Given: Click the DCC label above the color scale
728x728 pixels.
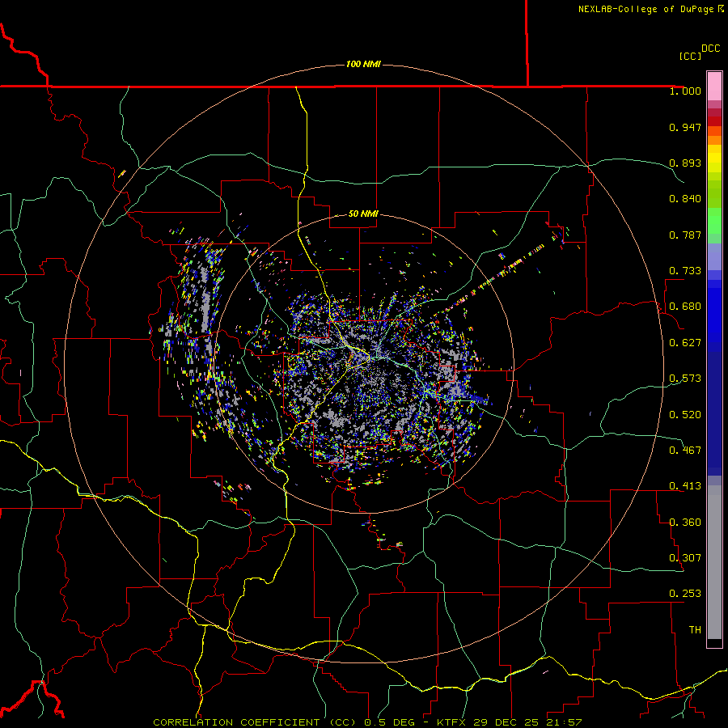Looking at the screenshot, I should point(710,49).
